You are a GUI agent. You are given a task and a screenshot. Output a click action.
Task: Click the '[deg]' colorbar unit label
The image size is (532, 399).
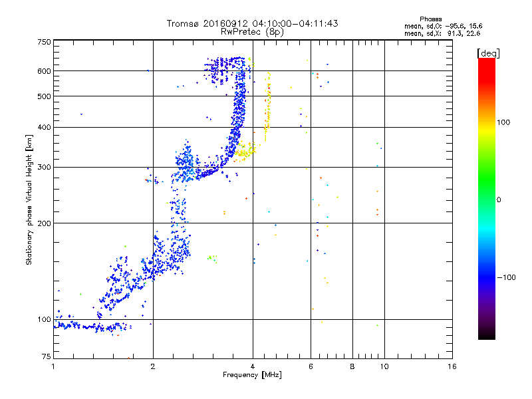488,53
